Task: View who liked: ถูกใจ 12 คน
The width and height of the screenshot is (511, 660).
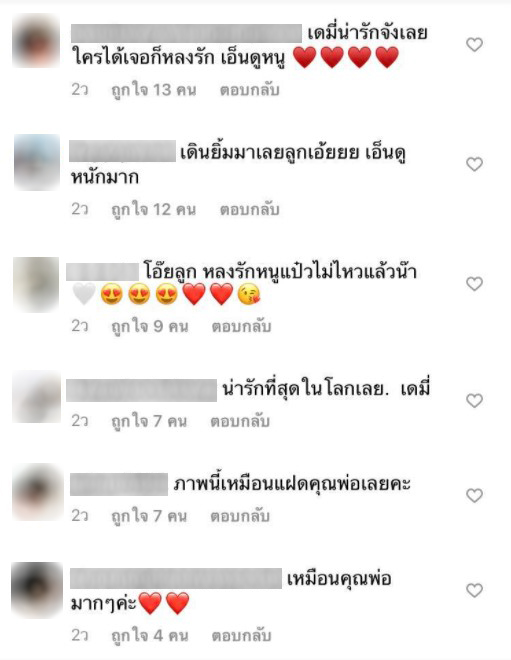Action: [x=154, y=210]
